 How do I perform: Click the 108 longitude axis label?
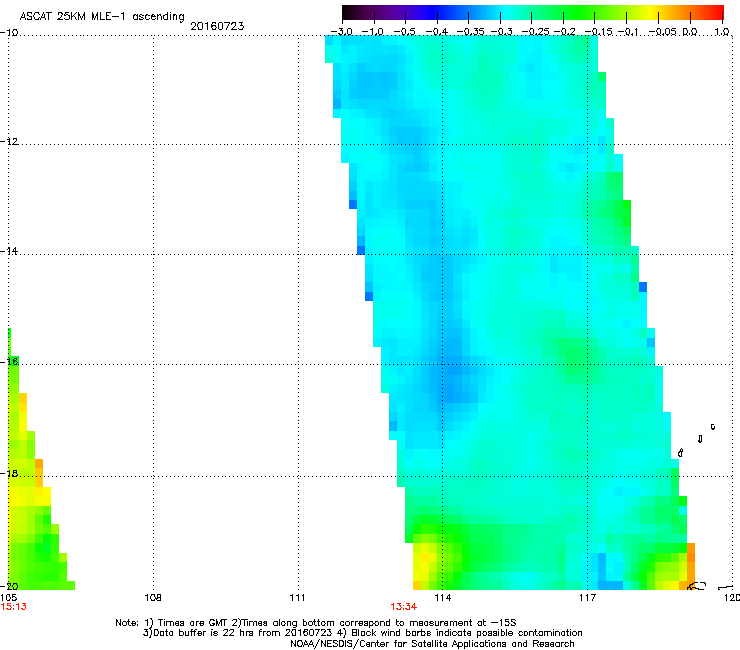point(153,598)
